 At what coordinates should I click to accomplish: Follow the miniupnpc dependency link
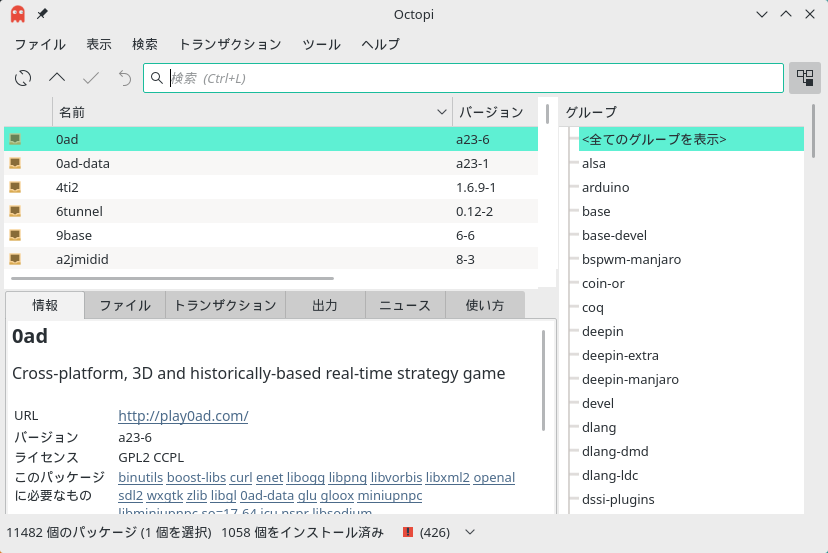pos(390,495)
